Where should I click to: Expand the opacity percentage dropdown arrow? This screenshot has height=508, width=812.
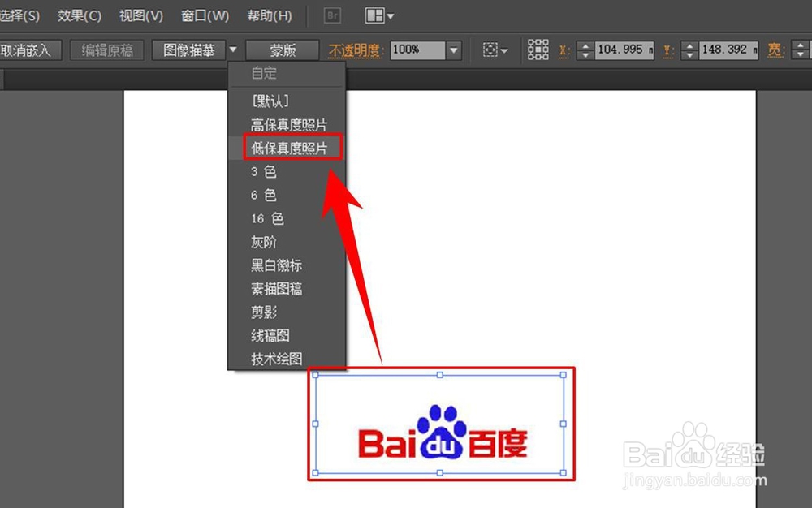click(454, 50)
